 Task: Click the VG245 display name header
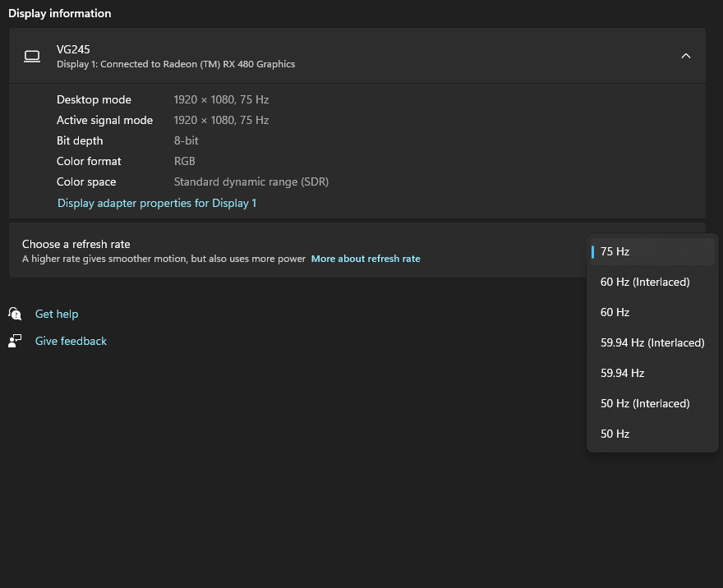pyautogui.click(x=73, y=49)
